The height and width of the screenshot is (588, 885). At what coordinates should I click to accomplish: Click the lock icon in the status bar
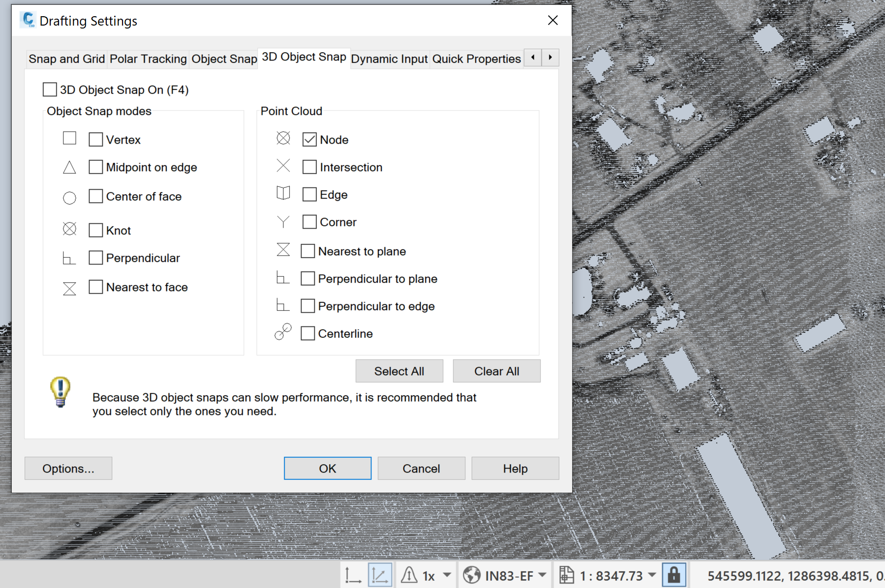click(x=674, y=574)
